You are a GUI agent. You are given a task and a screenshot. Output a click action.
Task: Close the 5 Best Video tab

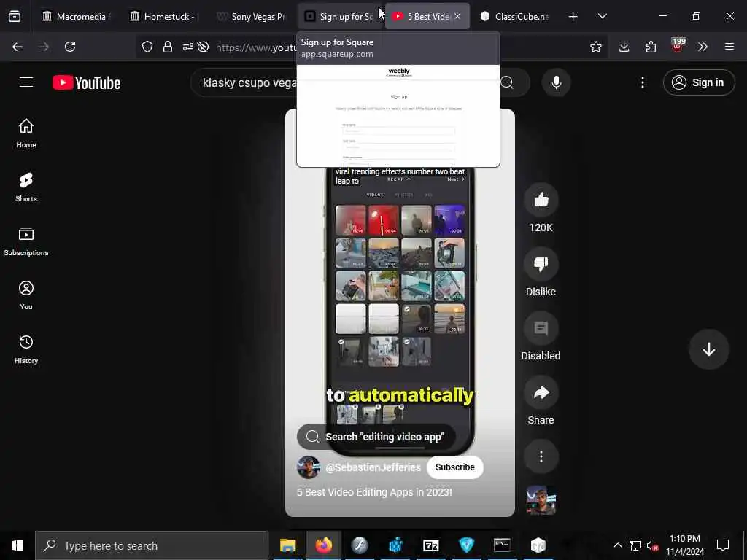(x=457, y=16)
